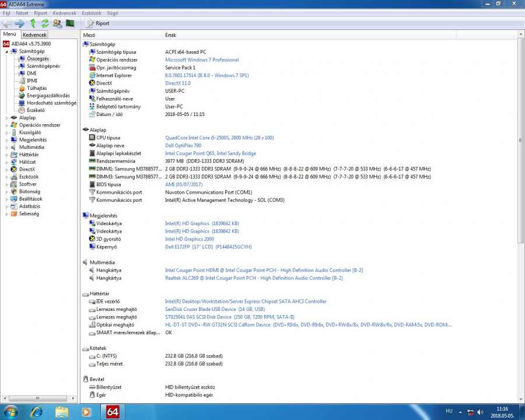Click the main list vertical scrollbar
Image resolution: width=525 pixels, height=420 pixels.
[521, 141]
